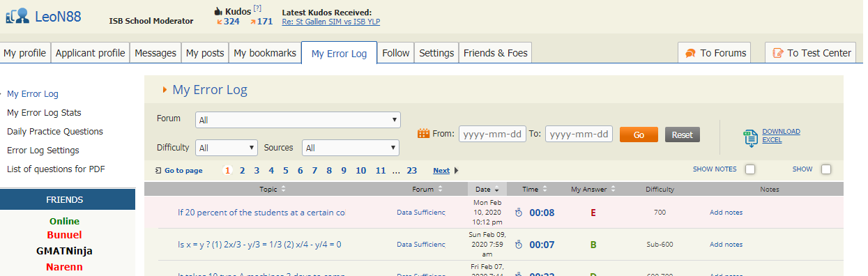This screenshot has width=868, height=276.
Task: Click in the To date field
Action: tap(579, 134)
